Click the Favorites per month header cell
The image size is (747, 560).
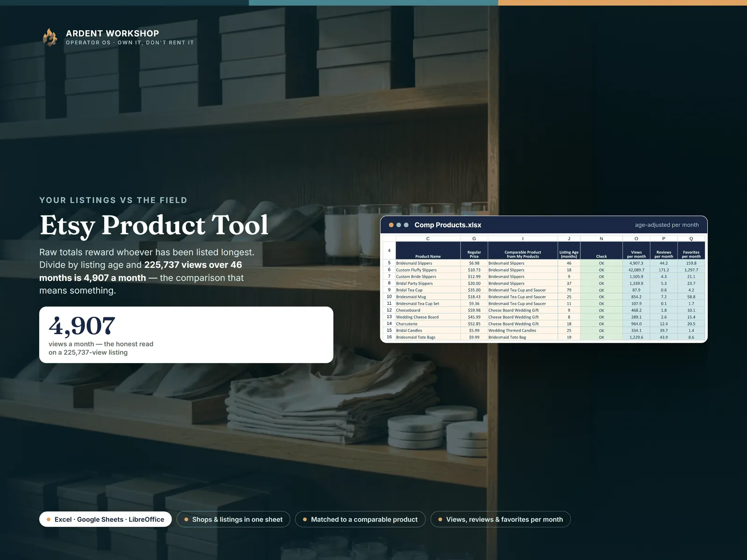pos(691,251)
